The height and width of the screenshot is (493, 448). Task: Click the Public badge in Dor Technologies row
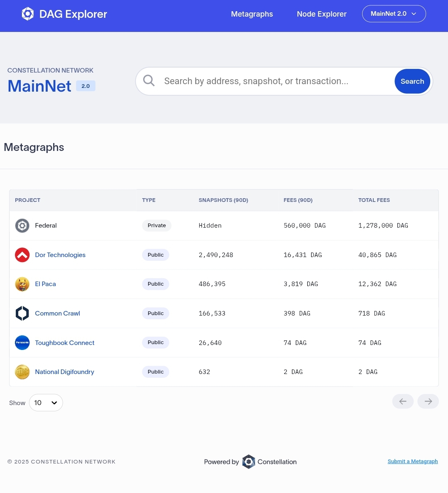(x=156, y=255)
